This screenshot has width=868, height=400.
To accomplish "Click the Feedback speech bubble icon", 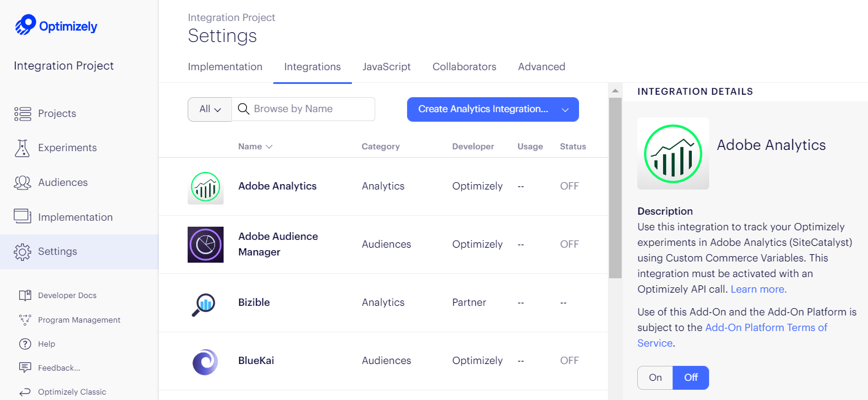I will tap(25, 368).
